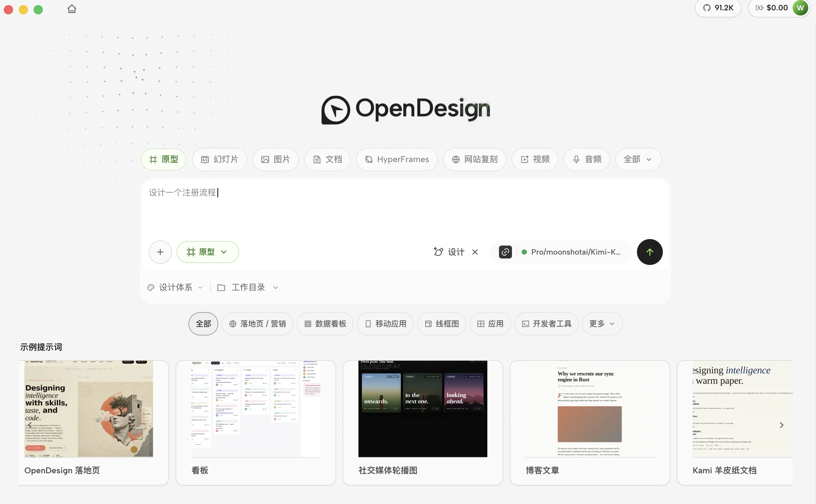Select the 文档 document tab
816x504 pixels.
point(327,159)
